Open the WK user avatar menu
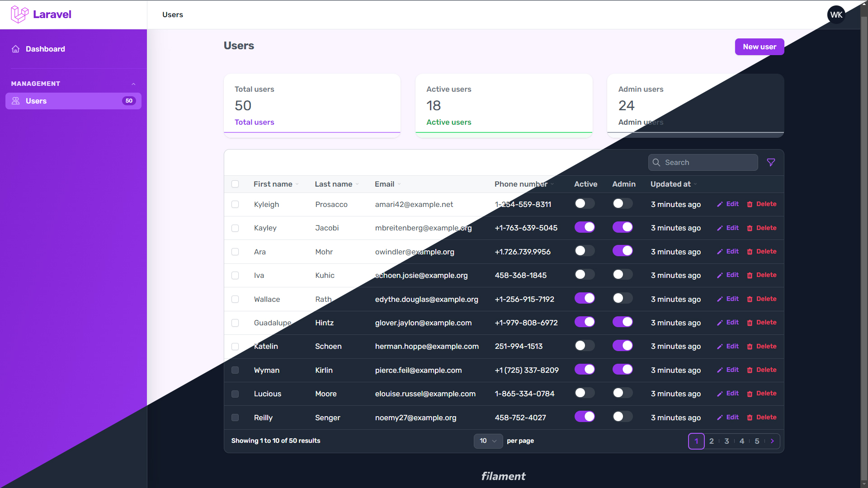The height and width of the screenshot is (488, 868). point(836,14)
